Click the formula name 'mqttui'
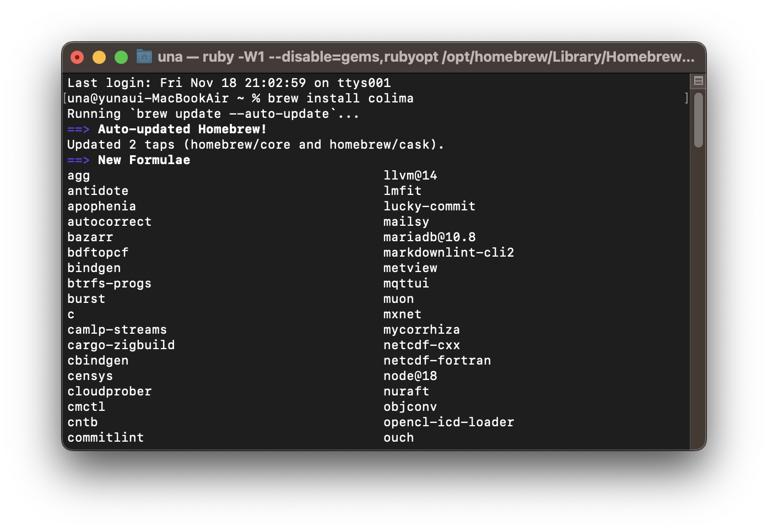Image resolution: width=768 pixels, height=532 pixels. 407,284
